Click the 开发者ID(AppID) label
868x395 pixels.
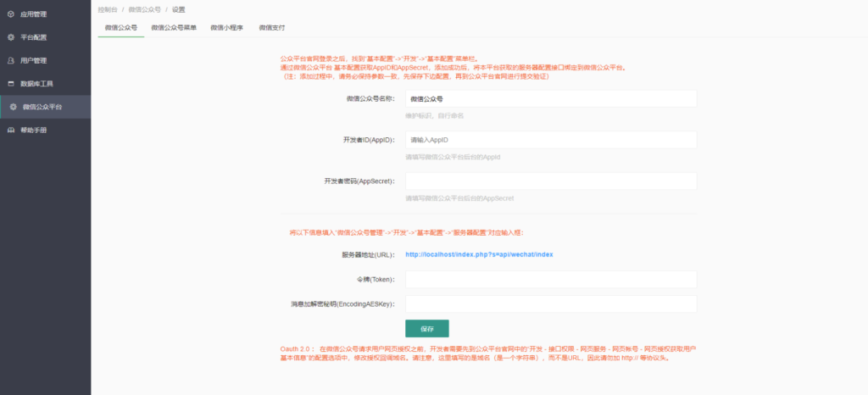click(369, 140)
